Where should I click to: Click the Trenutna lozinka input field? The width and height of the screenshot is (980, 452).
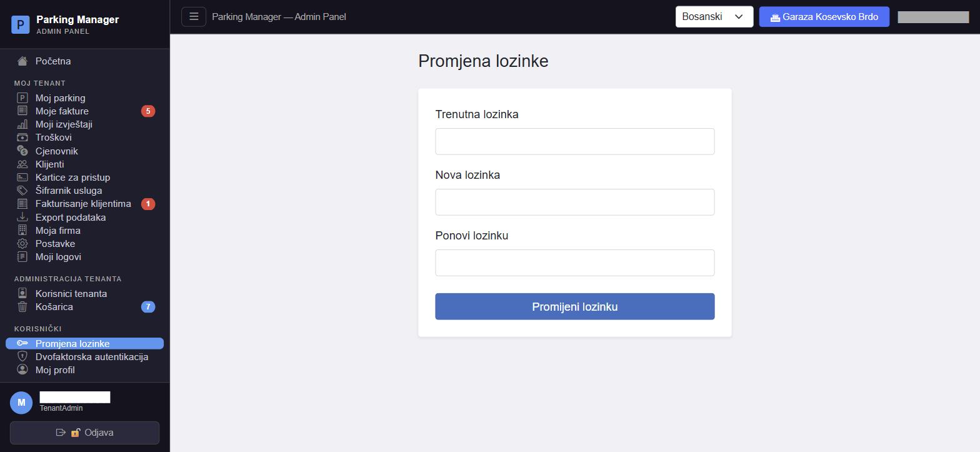575,141
